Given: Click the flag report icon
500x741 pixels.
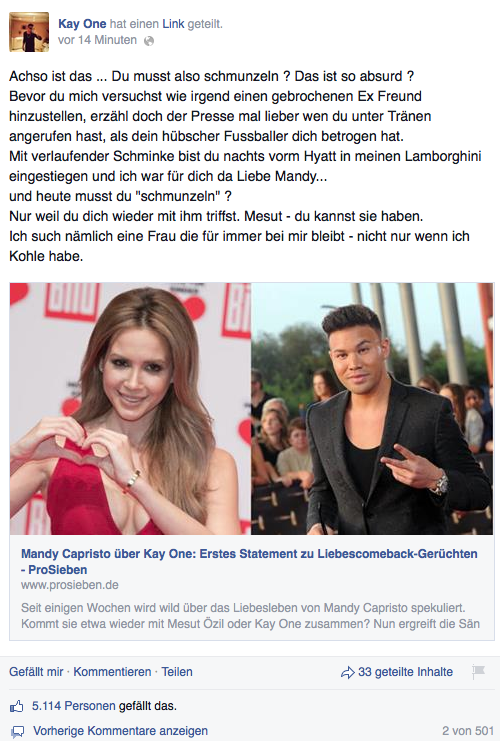Looking at the screenshot, I should coord(478,672).
